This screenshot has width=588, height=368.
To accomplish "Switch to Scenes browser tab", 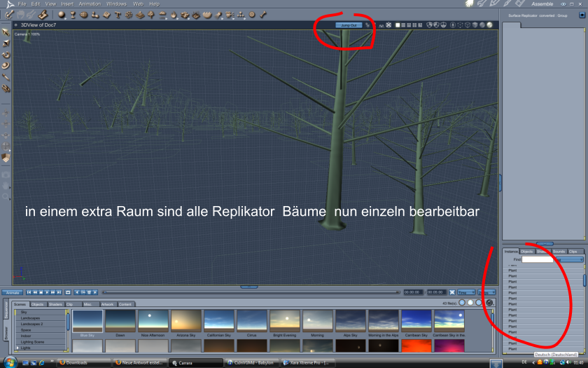I will pos(20,304).
